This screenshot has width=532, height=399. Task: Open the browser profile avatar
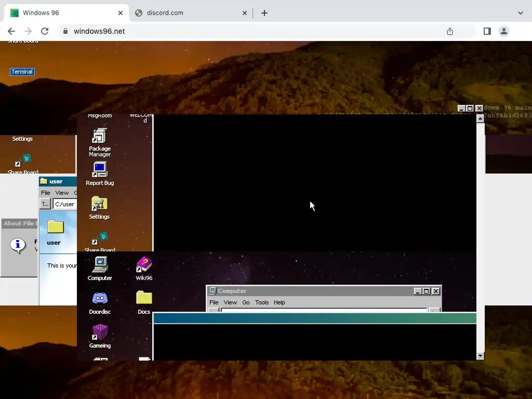click(x=504, y=31)
